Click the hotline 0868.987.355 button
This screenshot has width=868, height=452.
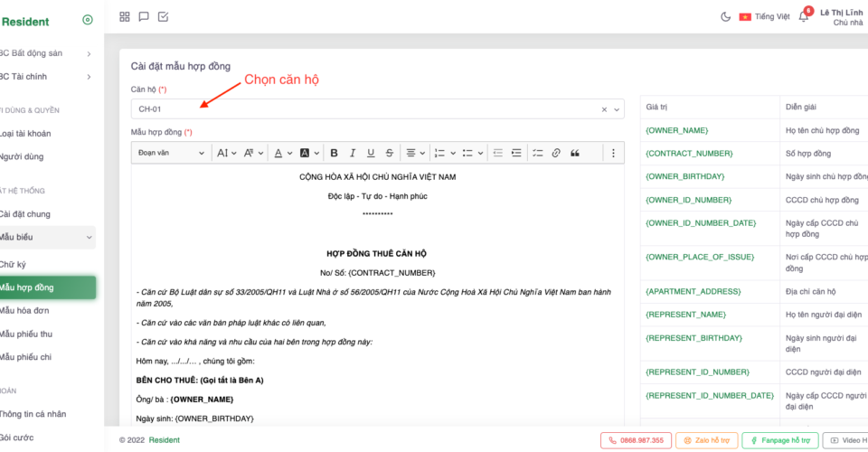[636, 440]
